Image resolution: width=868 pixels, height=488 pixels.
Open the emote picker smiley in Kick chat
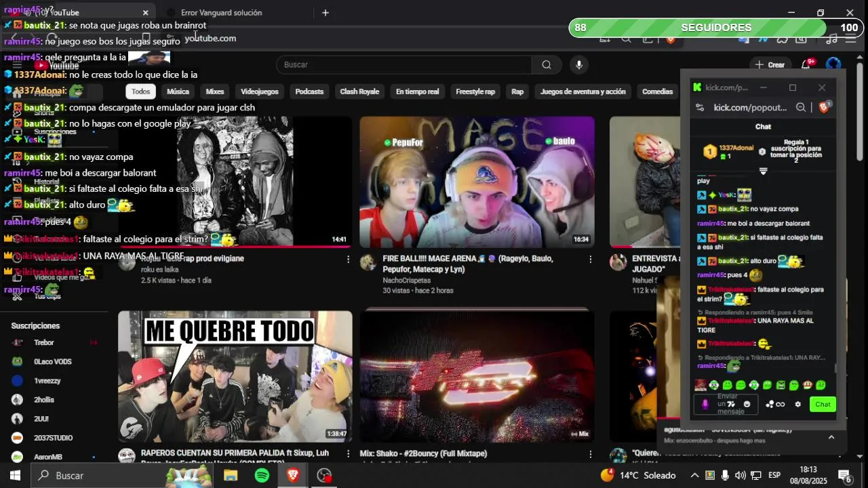point(747,404)
